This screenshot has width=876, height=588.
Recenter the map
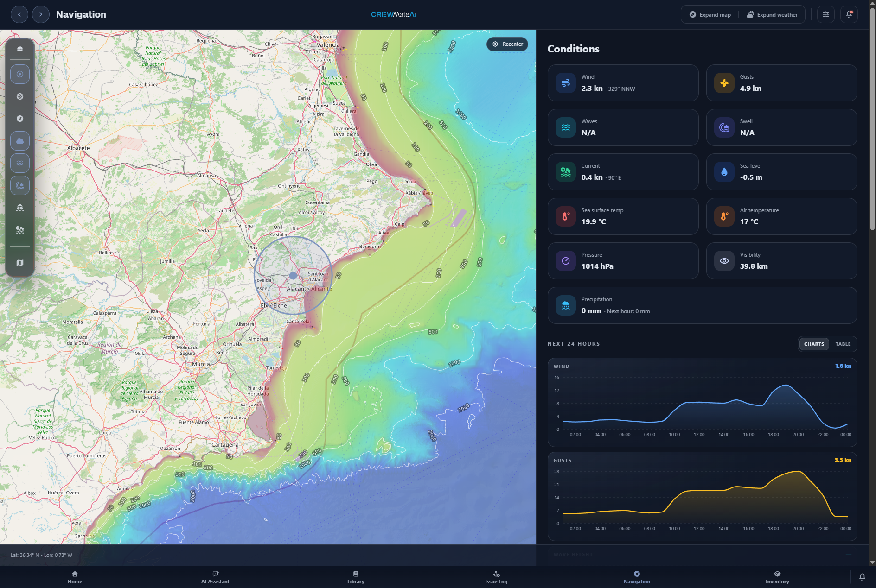point(507,44)
